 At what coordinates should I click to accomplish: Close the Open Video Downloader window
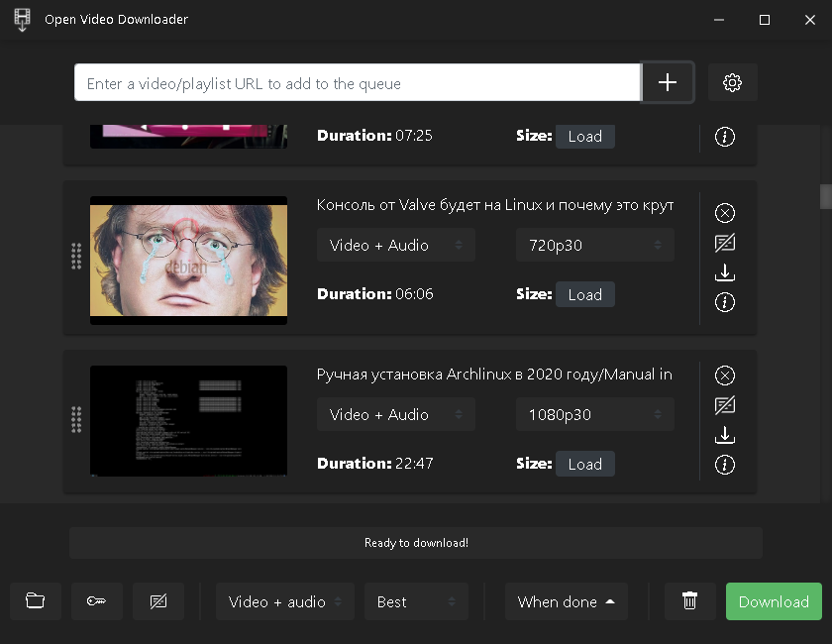[x=810, y=20]
